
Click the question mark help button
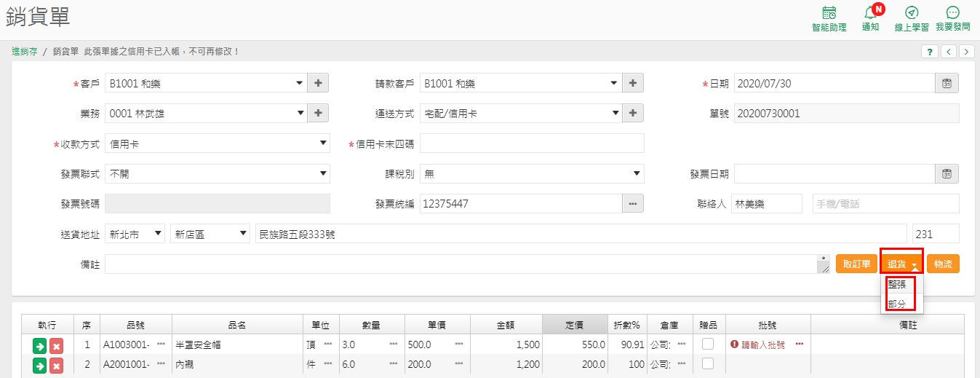coord(930,51)
